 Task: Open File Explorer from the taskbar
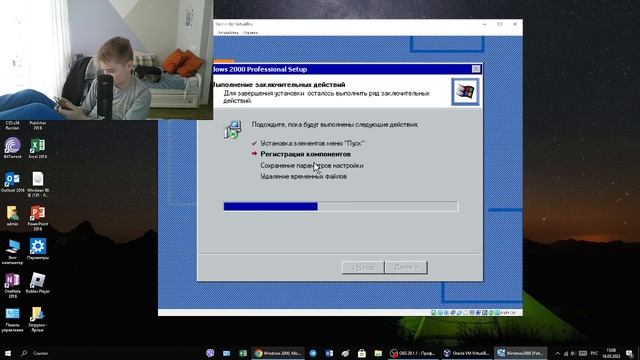pyautogui.click(x=378, y=353)
